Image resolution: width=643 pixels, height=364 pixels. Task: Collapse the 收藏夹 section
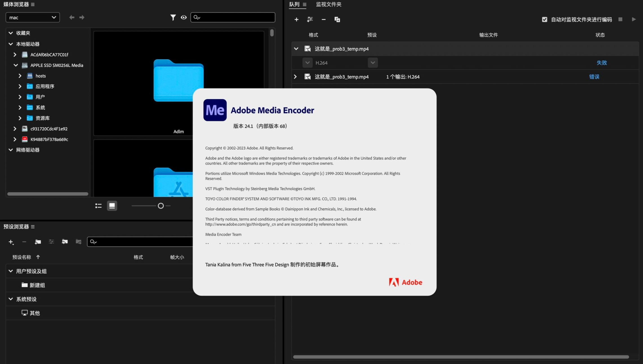click(x=11, y=33)
